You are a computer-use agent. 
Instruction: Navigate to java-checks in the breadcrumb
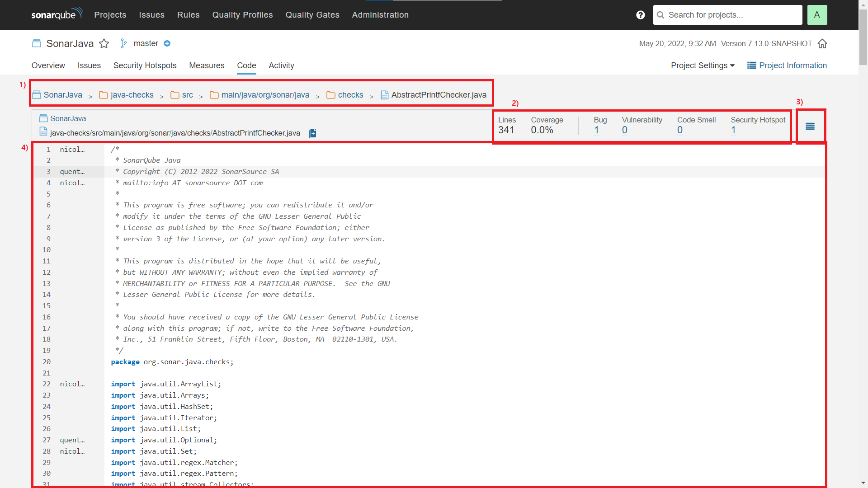tap(132, 95)
